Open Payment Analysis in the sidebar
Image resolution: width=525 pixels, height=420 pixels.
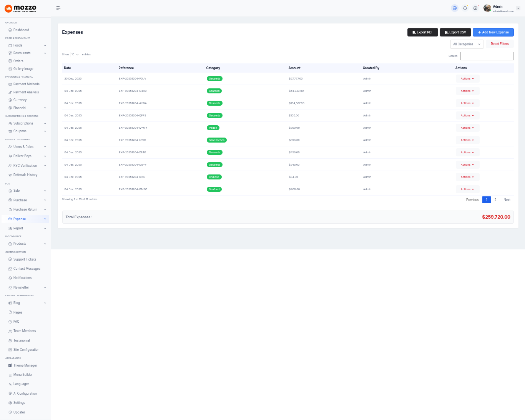[x=26, y=92]
